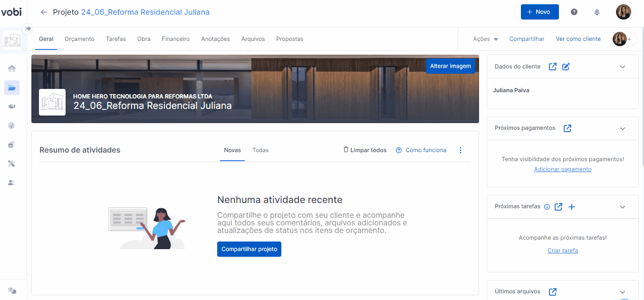Open the Como funciona link

tap(421, 150)
